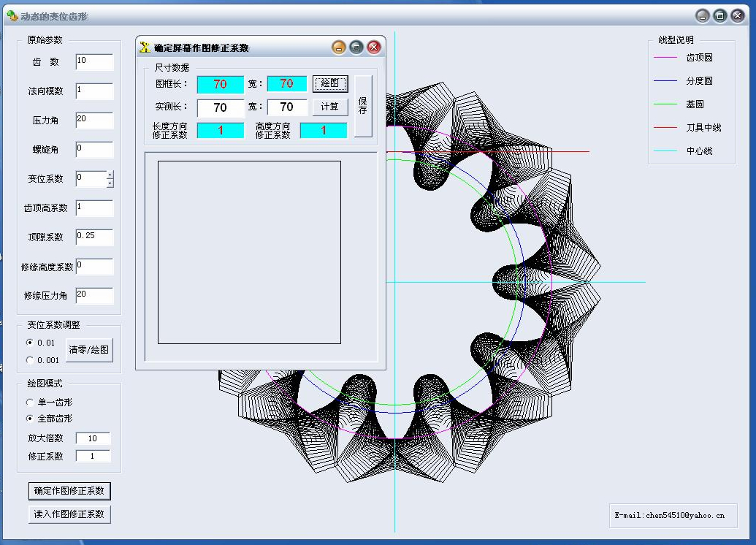Click the 确定作图修正系数 button
This screenshot has width=756, height=545.
click(69, 491)
